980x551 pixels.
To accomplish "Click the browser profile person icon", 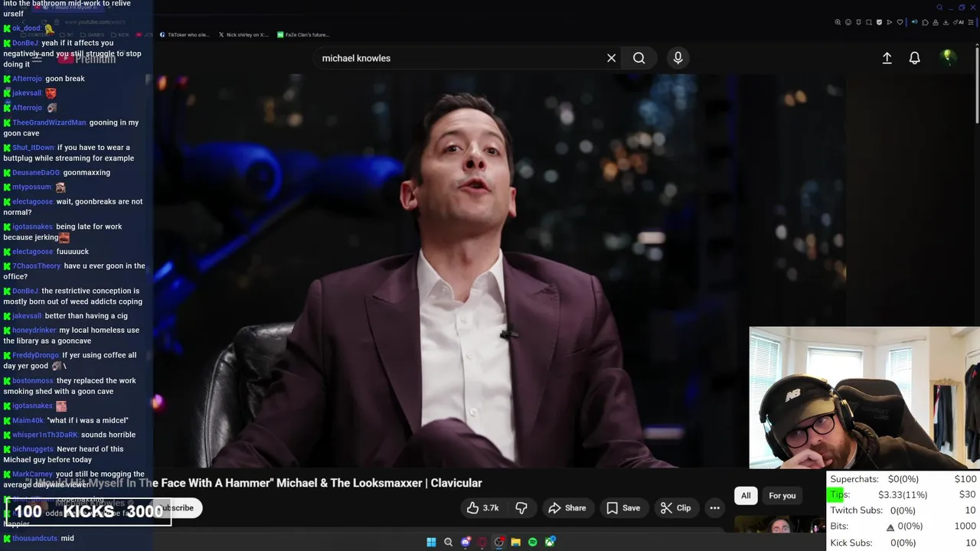I will point(936,22).
